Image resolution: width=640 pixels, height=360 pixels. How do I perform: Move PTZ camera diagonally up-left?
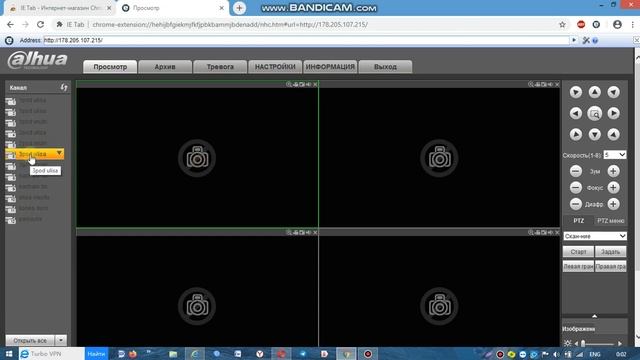pyautogui.click(x=576, y=92)
